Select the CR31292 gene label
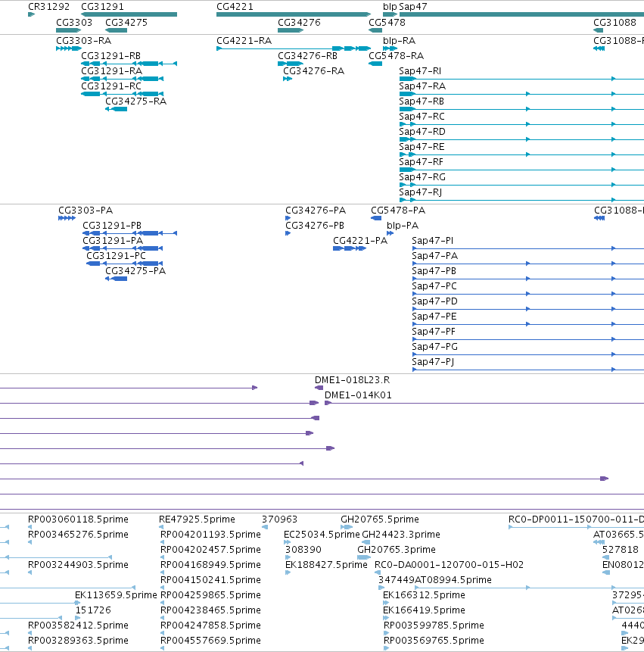 pyautogui.click(x=48, y=7)
